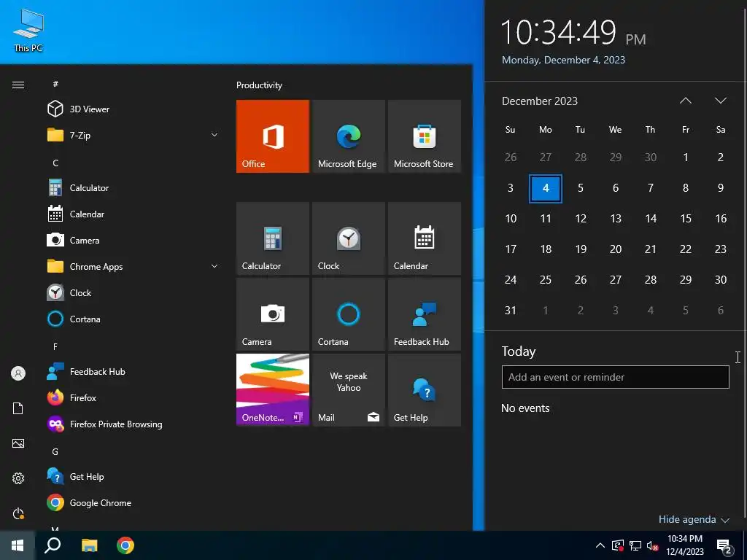Open the OneNote tile
The width and height of the screenshot is (747, 560).
(273, 390)
